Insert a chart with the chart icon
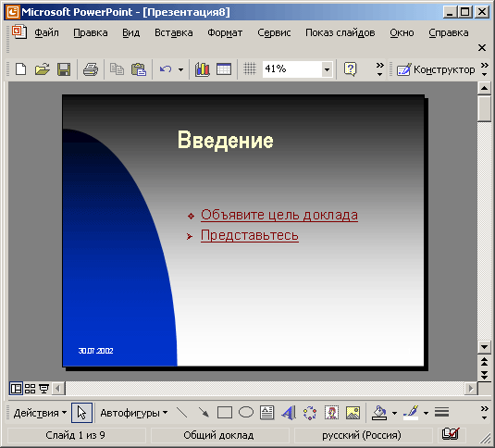The width and height of the screenshot is (495, 448). click(203, 69)
